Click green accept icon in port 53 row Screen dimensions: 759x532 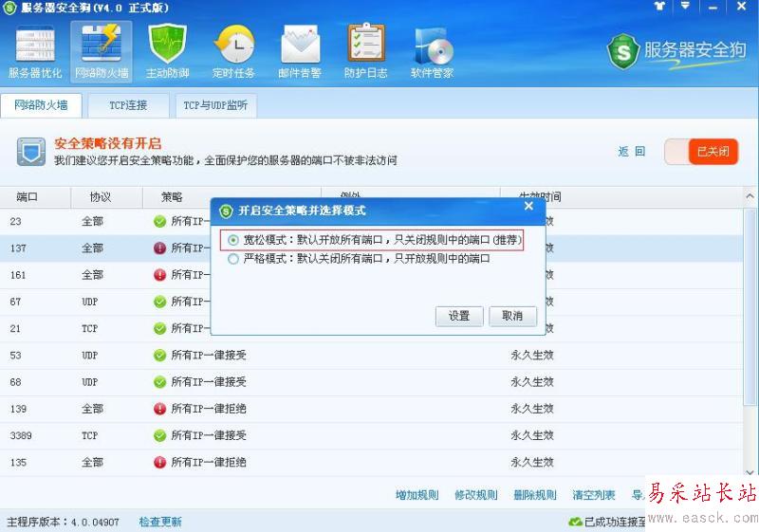pos(159,355)
